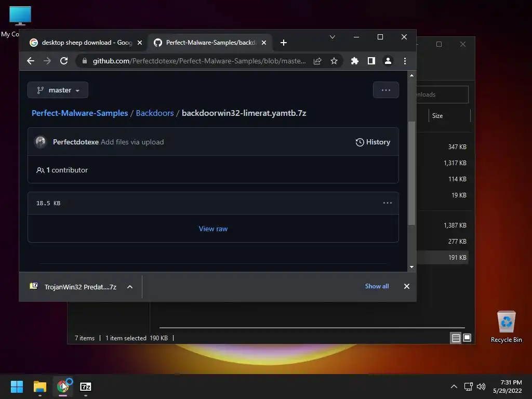
Task: Bookmark this page with the star icon
Action: (x=334, y=61)
